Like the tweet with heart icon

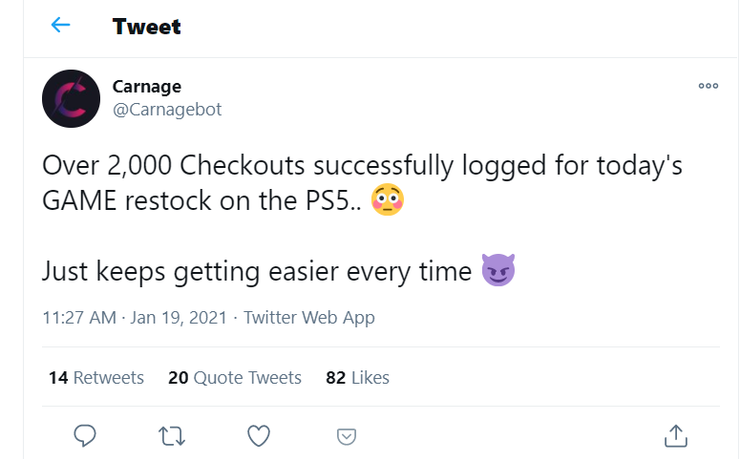(x=259, y=435)
